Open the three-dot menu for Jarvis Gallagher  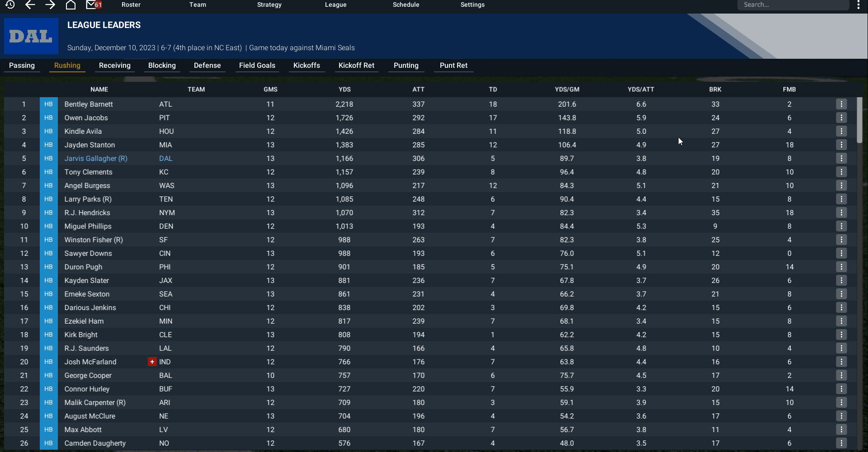(841, 158)
